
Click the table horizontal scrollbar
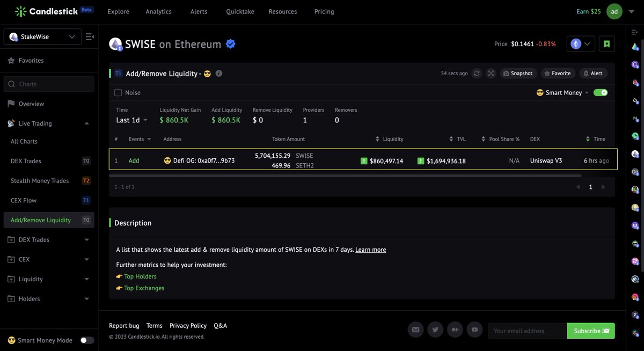pyautogui.click(x=345, y=175)
